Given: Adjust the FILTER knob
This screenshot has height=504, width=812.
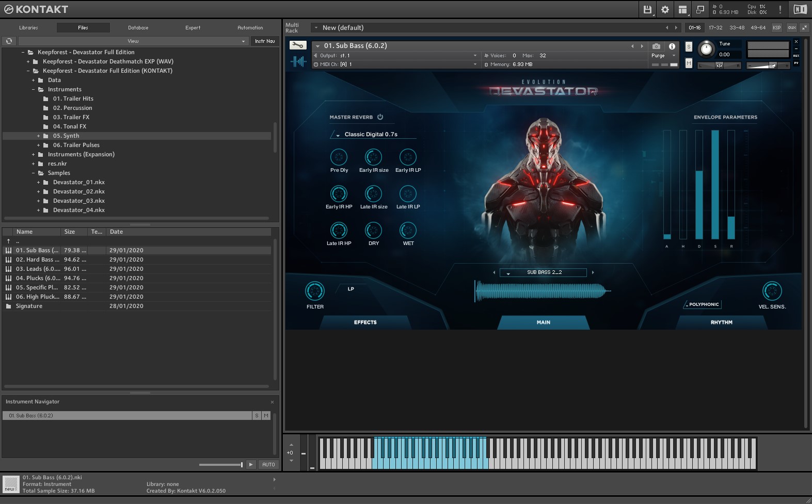Looking at the screenshot, I should click(x=315, y=291).
